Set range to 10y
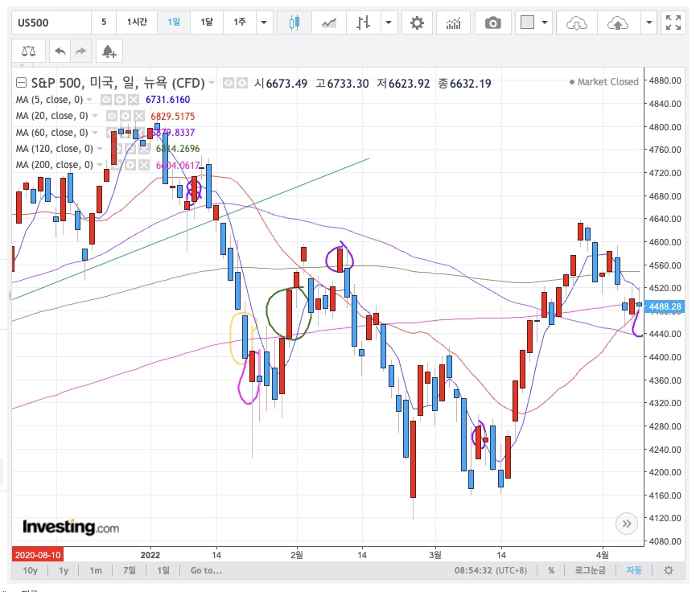The height and width of the screenshot is (592, 700). tap(31, 570)
